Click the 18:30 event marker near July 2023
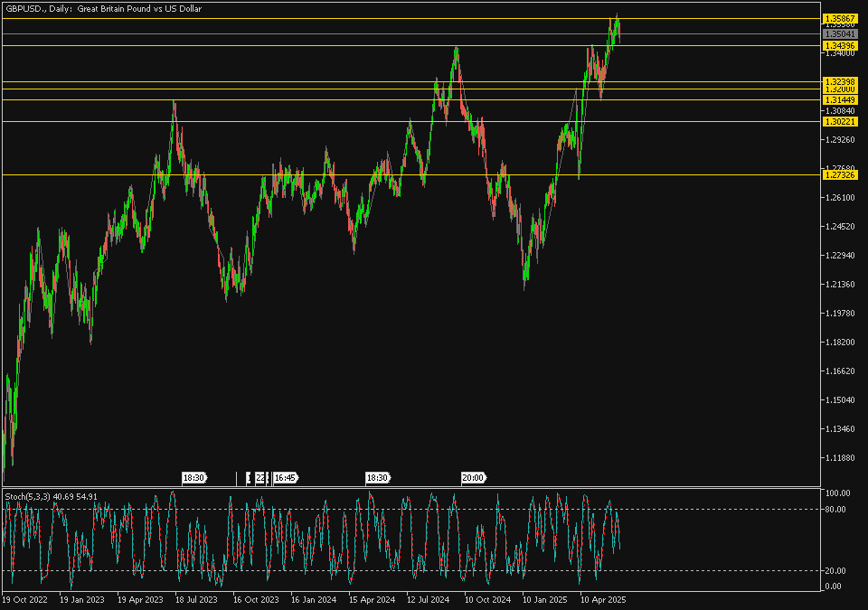 pos(194,477)
